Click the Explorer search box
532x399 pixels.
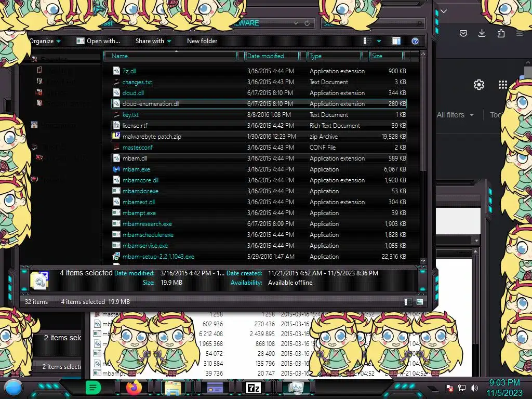point(373,23)
